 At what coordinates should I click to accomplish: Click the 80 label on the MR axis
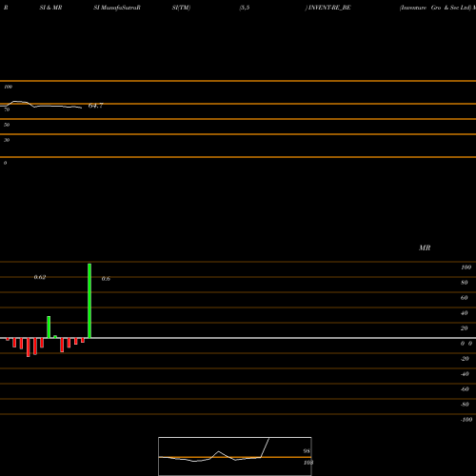[465, 283]
